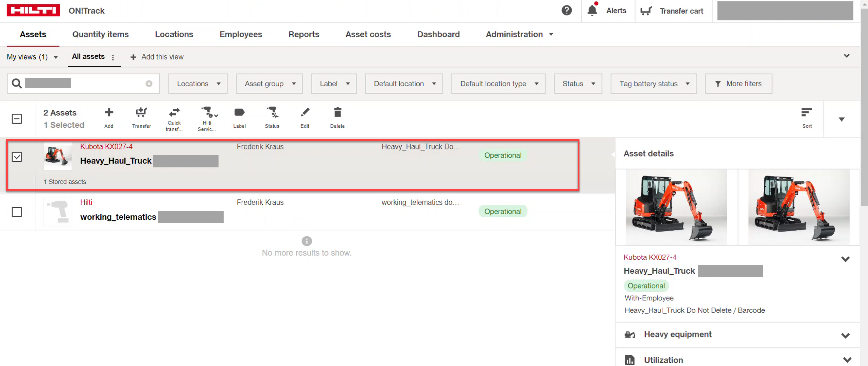The image size is (868, 366).
Task: Open the All assets view options dots
Action: point(113,57)
